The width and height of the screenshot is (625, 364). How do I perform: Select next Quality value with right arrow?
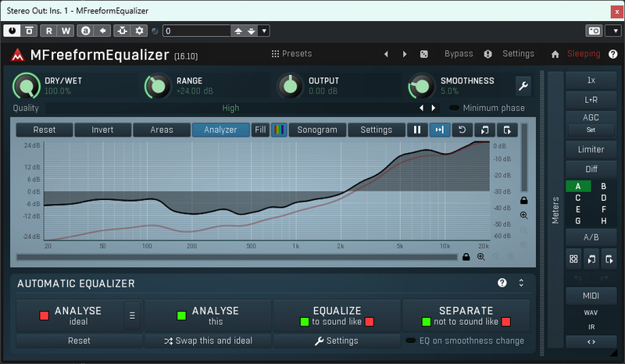[x=434, y=108]
